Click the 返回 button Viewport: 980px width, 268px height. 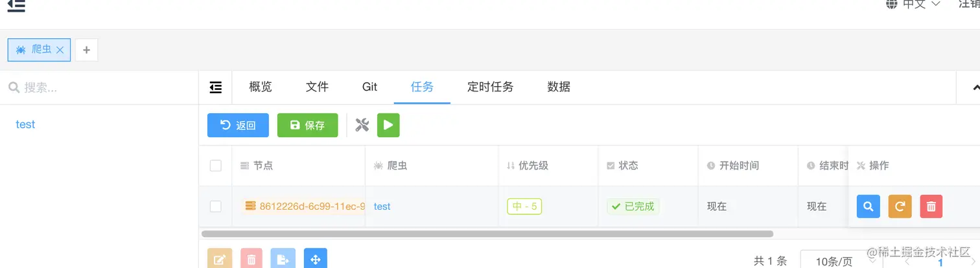[238, 126]
